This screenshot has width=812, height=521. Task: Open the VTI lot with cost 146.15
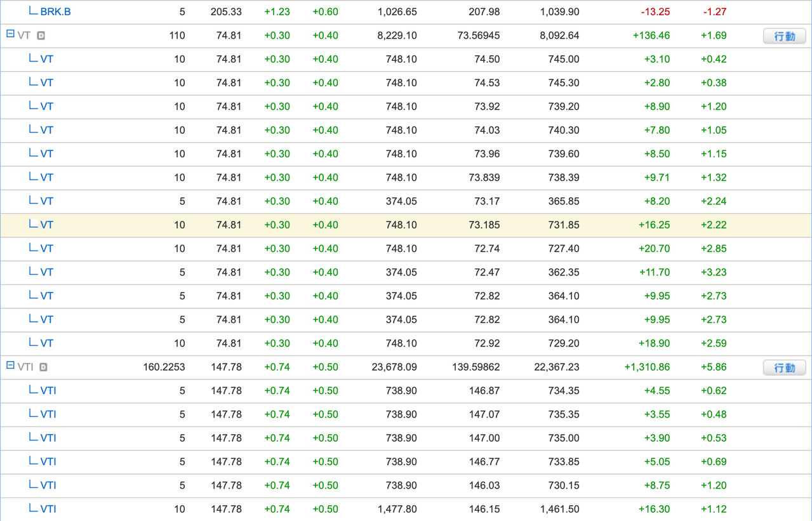tap(48, 509)
